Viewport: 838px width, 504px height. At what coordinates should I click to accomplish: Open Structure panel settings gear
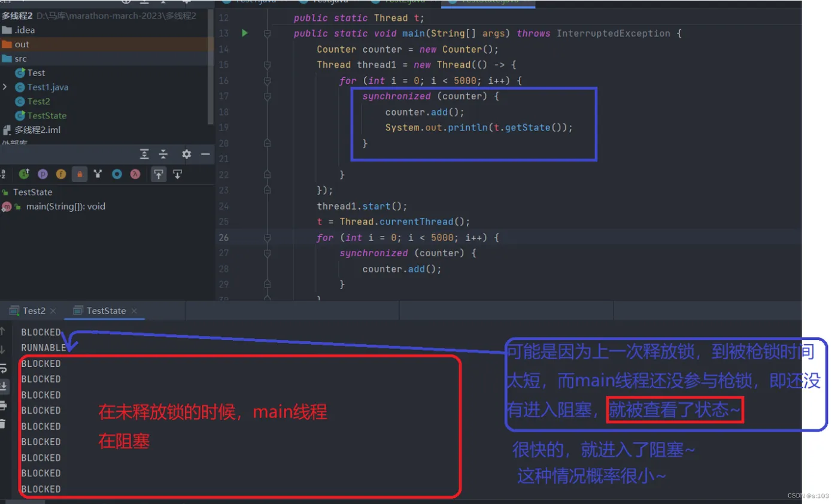[186, 154]
